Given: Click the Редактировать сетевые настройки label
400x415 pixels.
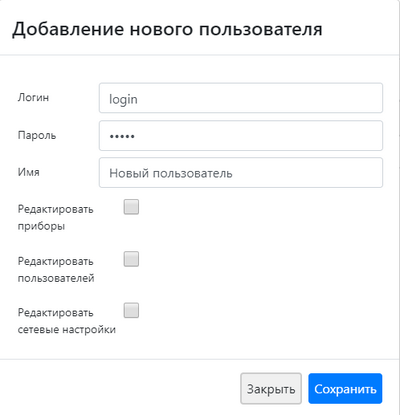Looking at the screenshot, I should (67, 321).
